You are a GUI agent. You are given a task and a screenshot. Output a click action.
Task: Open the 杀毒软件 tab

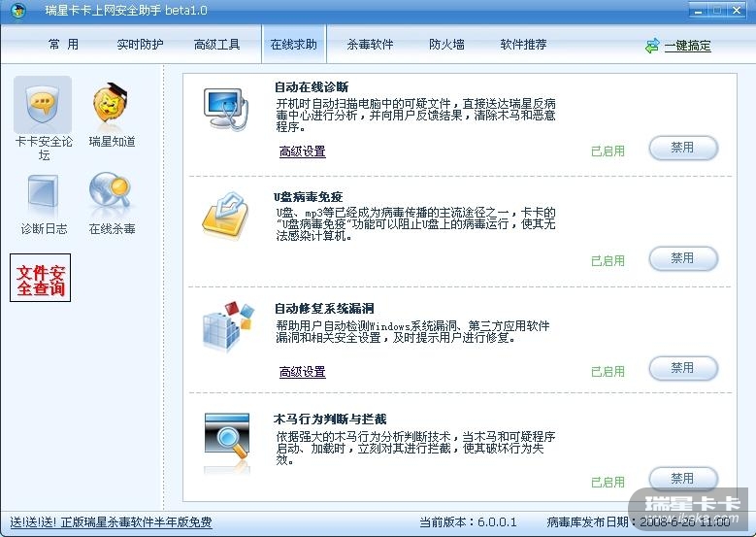(371, 45)
